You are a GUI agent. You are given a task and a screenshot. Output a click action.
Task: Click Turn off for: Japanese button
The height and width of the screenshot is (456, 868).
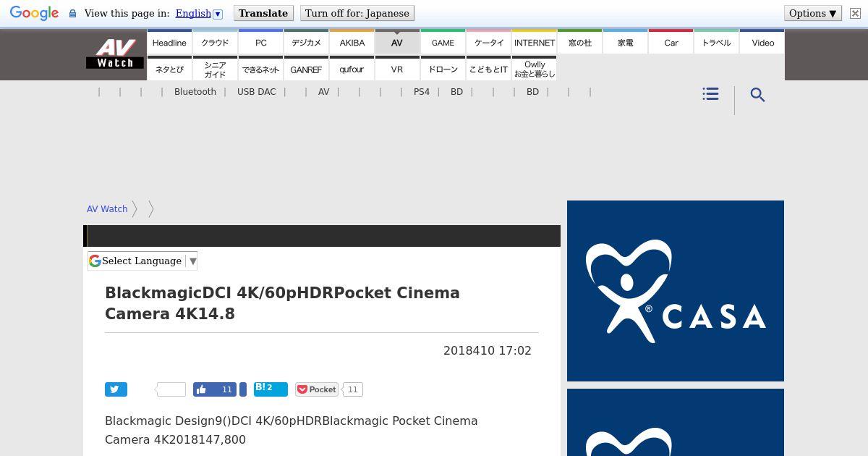[x=357, y=13]
